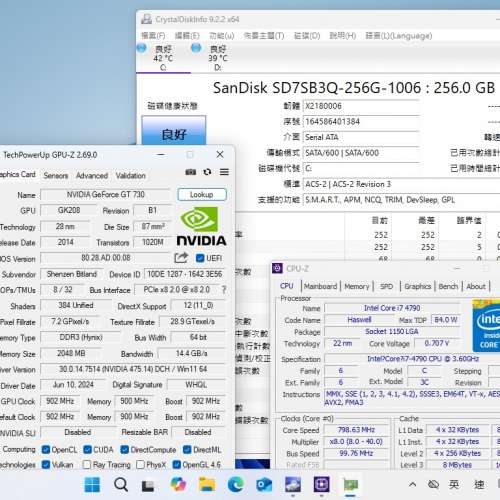Open the 檔案(F) menu in CrystalDiskInfo
Image resolution: width=500 pixels, height=500 pixels.
tap(153, 36)
